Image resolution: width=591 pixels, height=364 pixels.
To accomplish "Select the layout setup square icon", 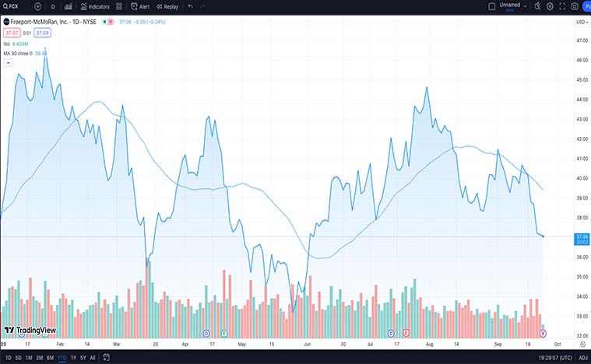I will click(492, 6).
